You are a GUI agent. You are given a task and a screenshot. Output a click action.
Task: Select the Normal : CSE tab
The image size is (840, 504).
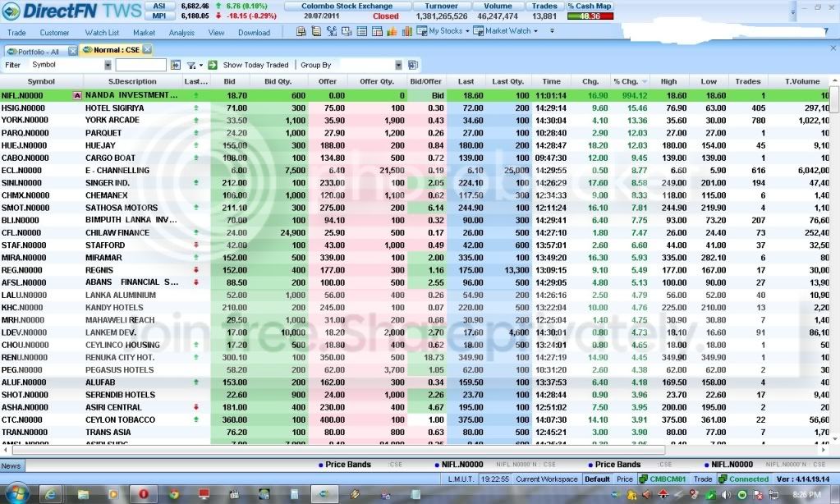point(116,50)
